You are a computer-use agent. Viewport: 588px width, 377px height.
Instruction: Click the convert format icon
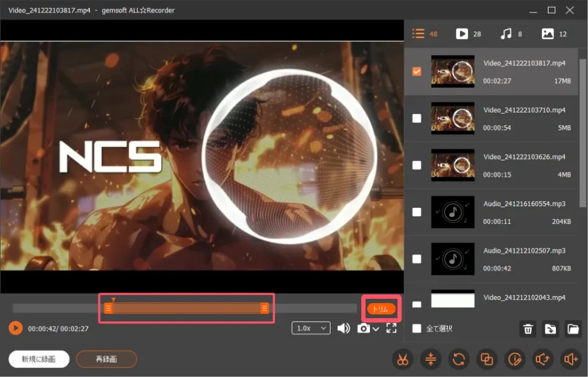click(x=458, y=359)
